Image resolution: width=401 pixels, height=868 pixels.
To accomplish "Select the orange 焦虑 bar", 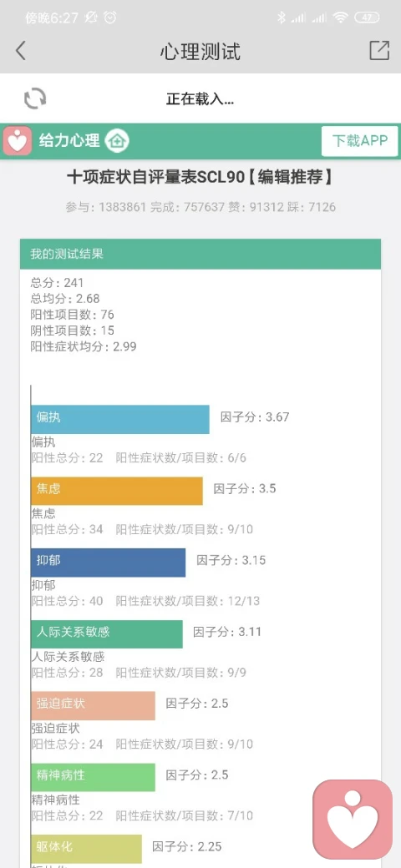I will pos(117,491).
